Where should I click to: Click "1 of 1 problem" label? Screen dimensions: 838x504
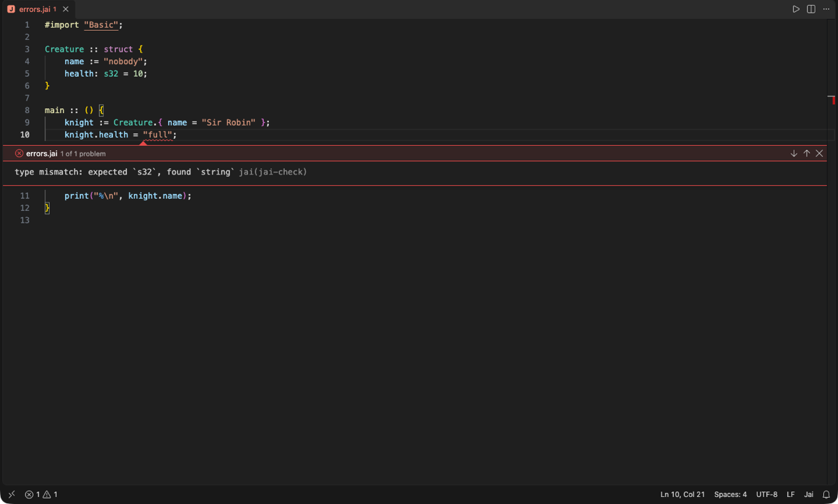click(83, 154)
